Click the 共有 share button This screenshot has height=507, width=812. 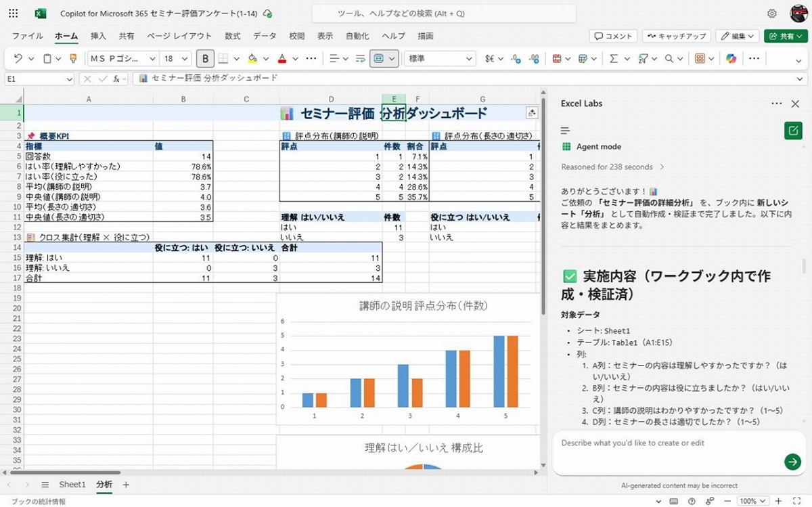(784, 36)
